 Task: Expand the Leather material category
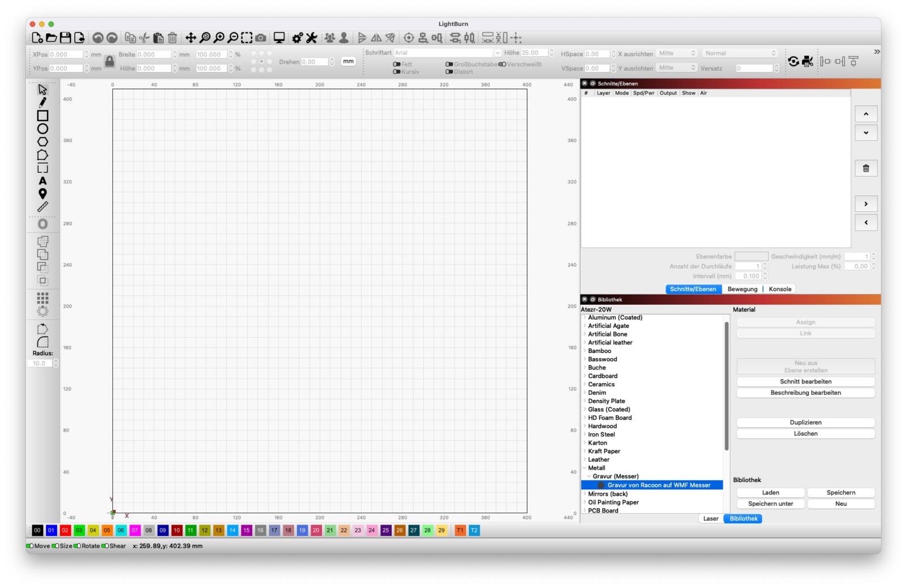(584, 460)
